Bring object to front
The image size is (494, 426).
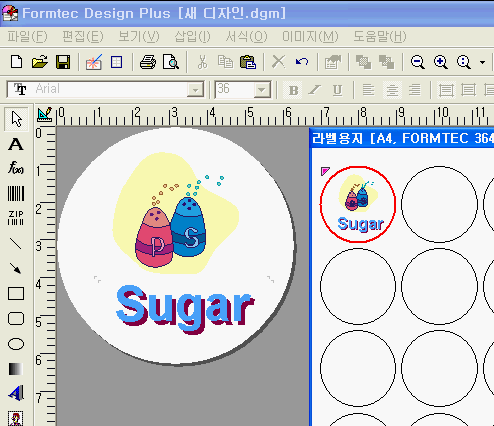click(x=363, y=62)
